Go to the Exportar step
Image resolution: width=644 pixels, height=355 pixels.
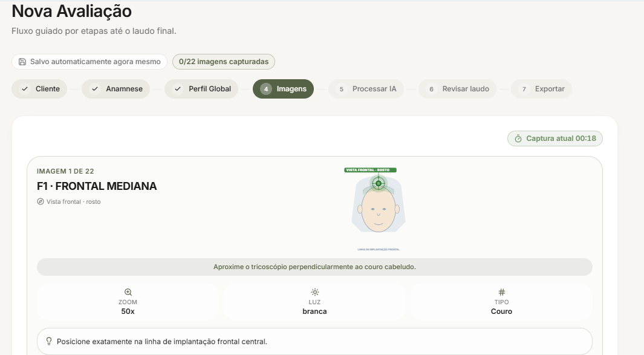541,89
